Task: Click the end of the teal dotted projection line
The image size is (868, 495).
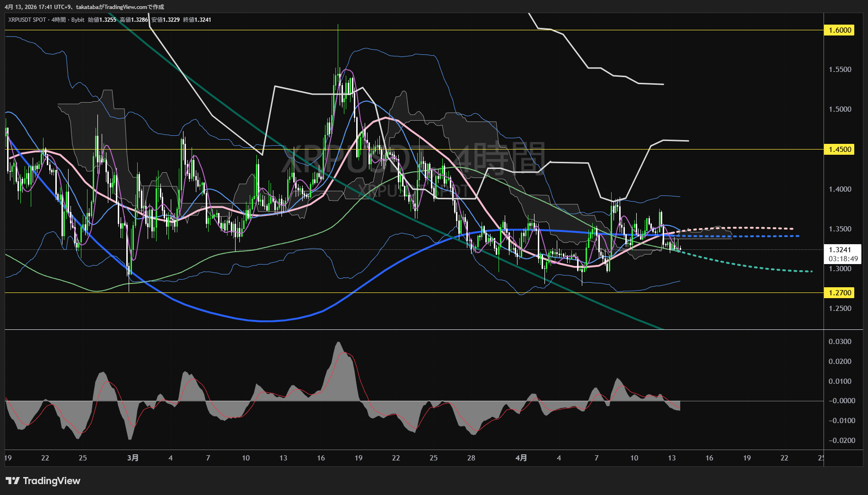Action: click(x=811, y=271)
